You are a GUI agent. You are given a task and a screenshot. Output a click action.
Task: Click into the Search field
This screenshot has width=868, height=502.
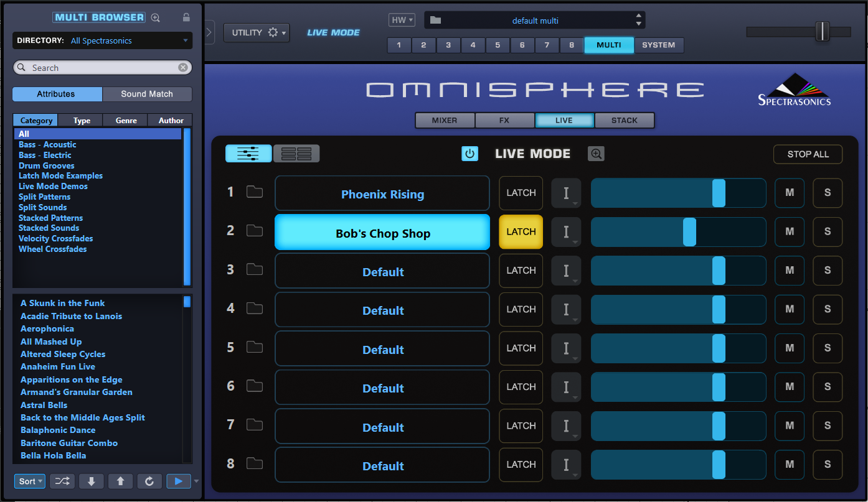(103, 67)
